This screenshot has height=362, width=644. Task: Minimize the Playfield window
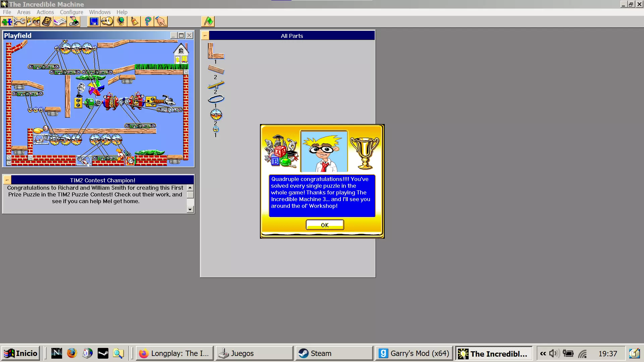174,36
